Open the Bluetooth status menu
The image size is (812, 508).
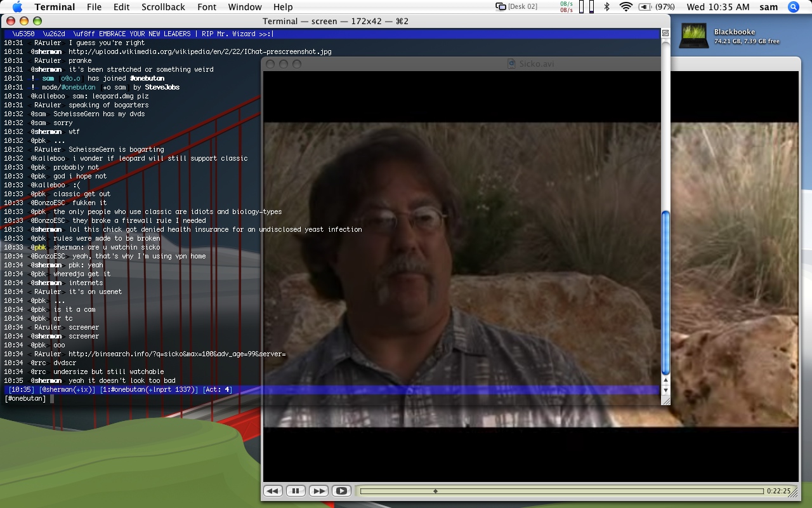click(x=607, y=7)
